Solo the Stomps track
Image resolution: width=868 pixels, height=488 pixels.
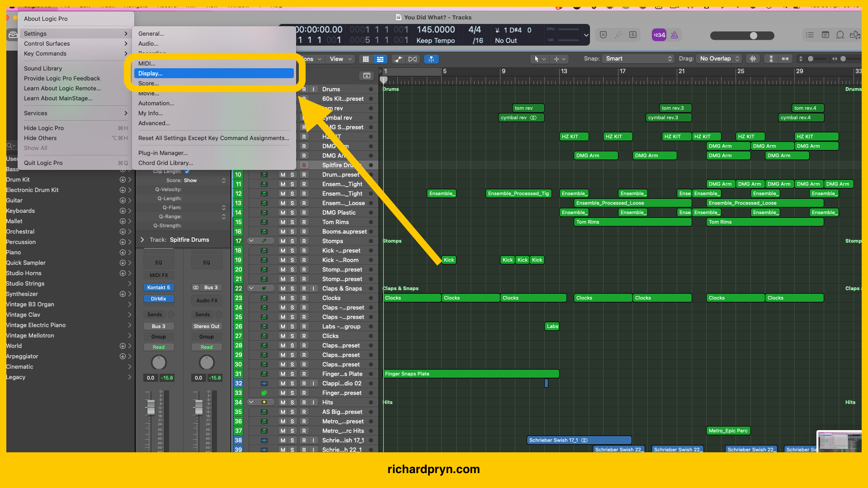(x=292, y=241)
